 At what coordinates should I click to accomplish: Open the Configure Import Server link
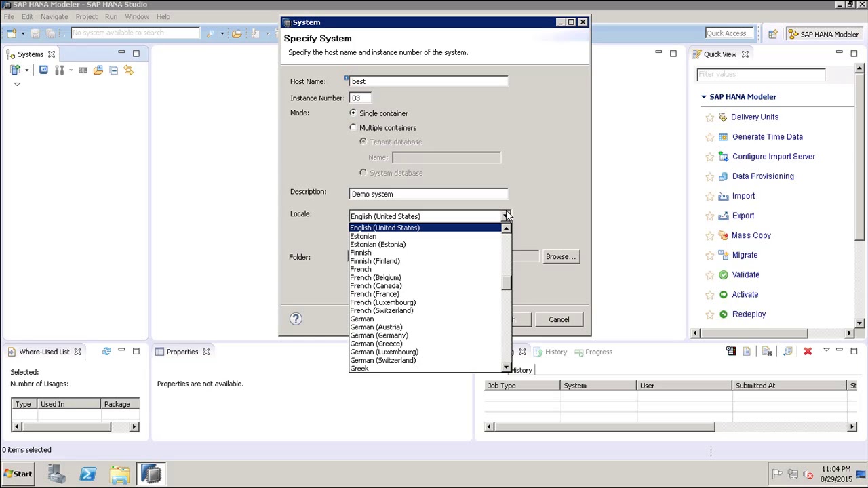coord(774,157)
